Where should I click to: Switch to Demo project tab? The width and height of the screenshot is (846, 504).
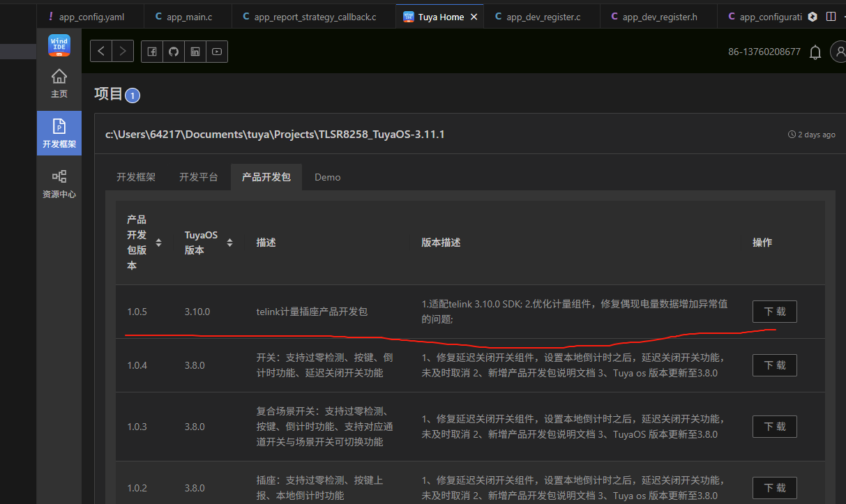point(328,177)
